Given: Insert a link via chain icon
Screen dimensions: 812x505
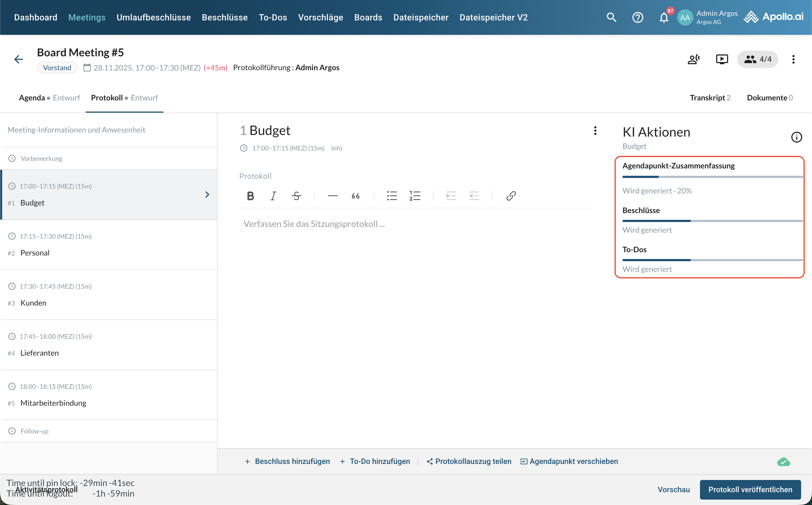Looking at the screenshot, I should point(511,196).
